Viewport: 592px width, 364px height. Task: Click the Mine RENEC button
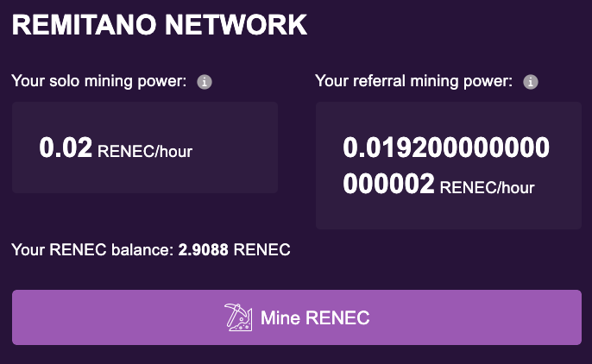tap(297, 317)
